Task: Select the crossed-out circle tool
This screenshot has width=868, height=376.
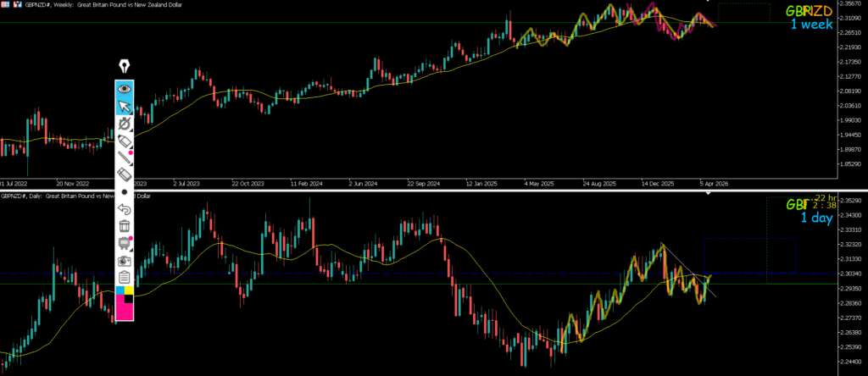Action: [x=125, y=124]
